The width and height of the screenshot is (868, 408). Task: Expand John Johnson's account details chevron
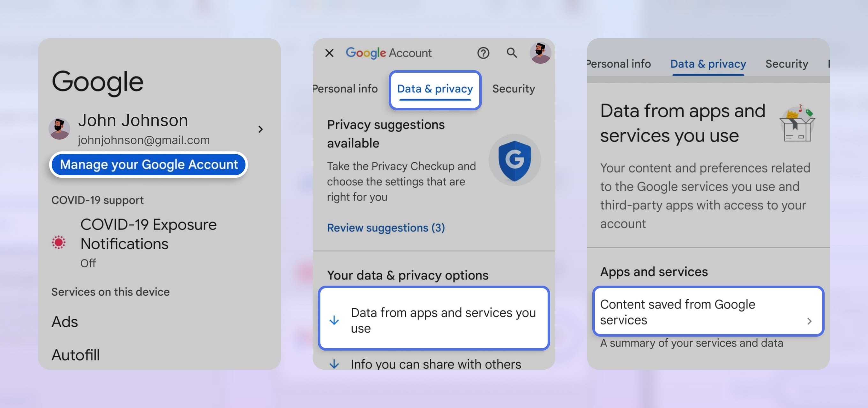[x=260, y=129]
